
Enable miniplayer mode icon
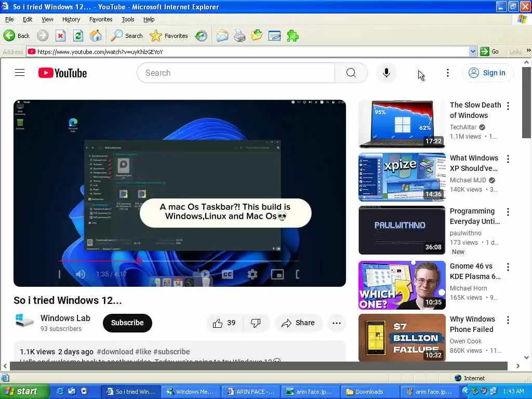point(277,274)
